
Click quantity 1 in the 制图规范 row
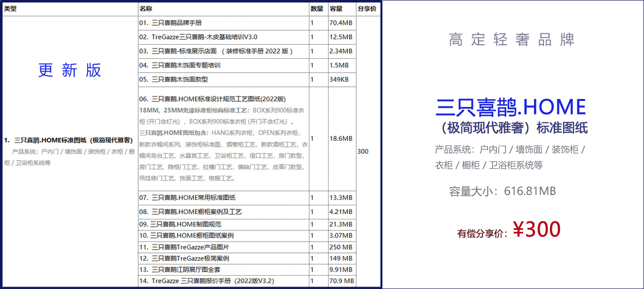tap(312, 224)
